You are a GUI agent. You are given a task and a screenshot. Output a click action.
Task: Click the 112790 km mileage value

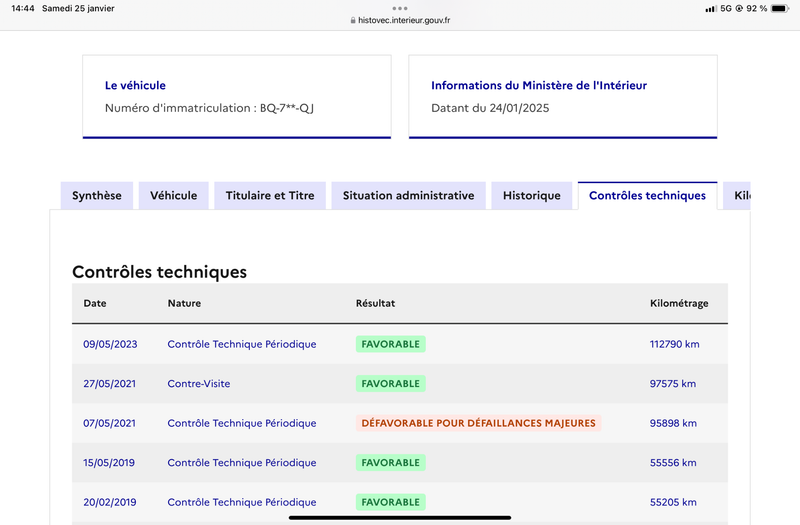674,344
